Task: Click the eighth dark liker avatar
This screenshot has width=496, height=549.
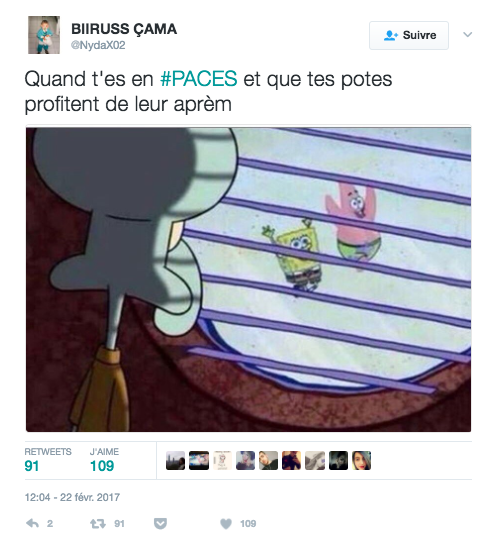Action: coord(338,460)
